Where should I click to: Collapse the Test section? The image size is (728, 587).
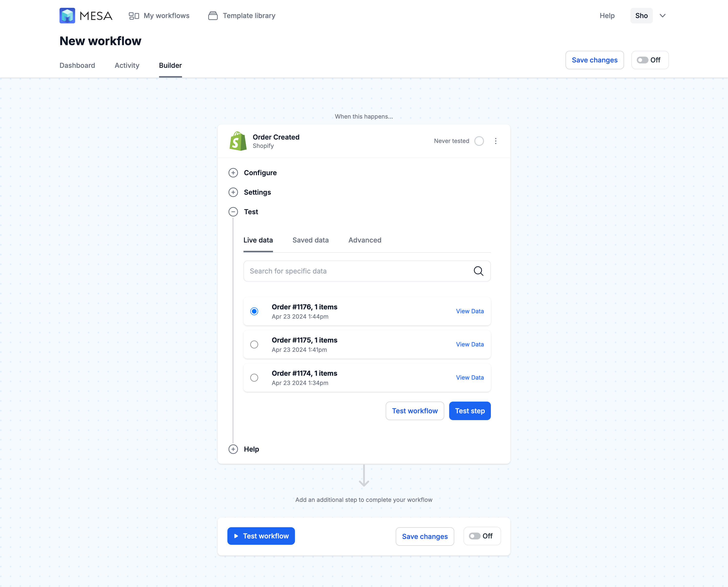(233, 212)
